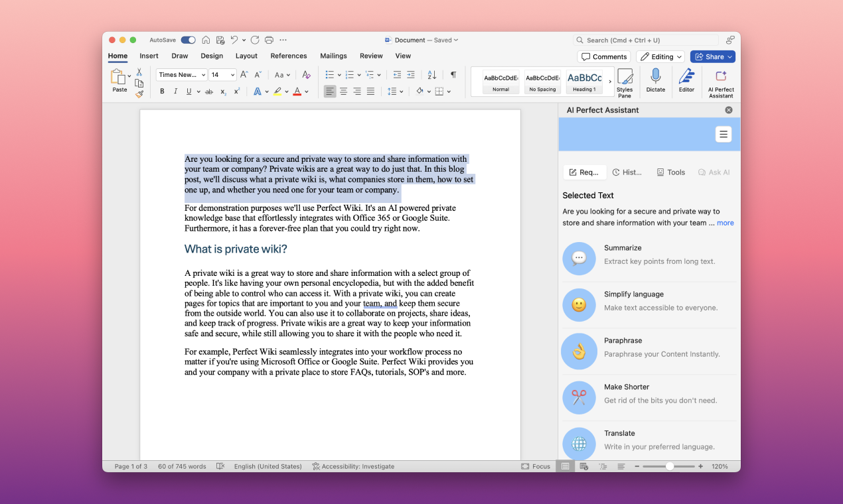Open the Multilevel list dropdown arrow
The width and height of the screenshot is (843, 504).
[380, 75]
